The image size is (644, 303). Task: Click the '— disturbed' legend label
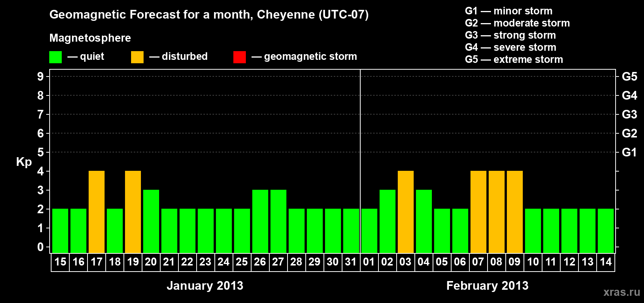[x=178, y=57]
